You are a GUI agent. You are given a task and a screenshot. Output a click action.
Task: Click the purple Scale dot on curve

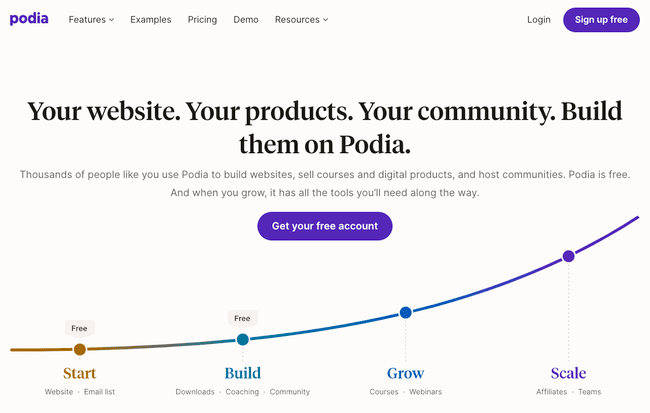tap(568, 256)
